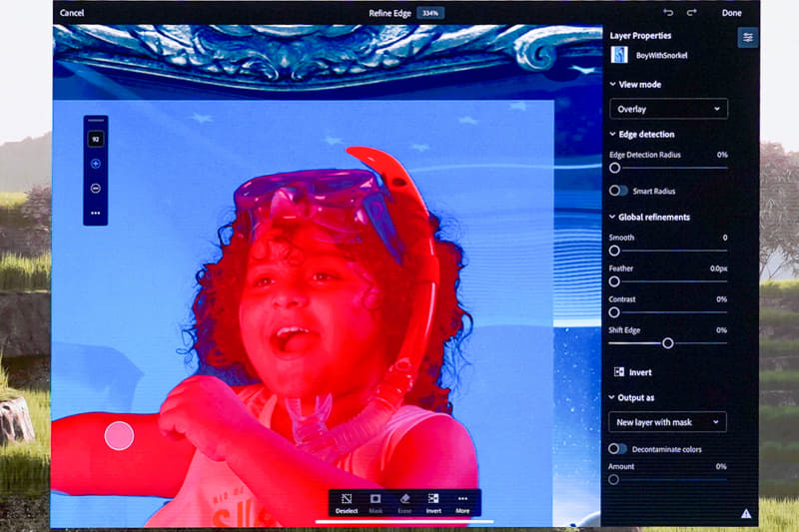Click the brush size value 92
The width and height of the screenshot is (799, 532).
pyautogui.click(x=95, y=139)
